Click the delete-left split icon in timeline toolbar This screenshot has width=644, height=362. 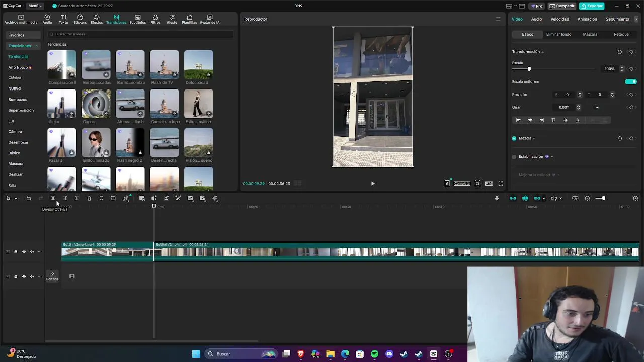pyautogui.click(x=65, y=198)
